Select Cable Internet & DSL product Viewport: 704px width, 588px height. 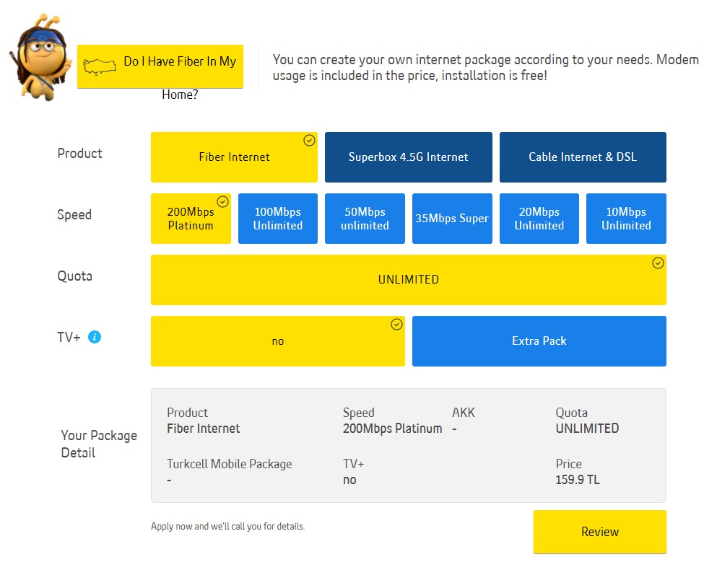point(583,157)
